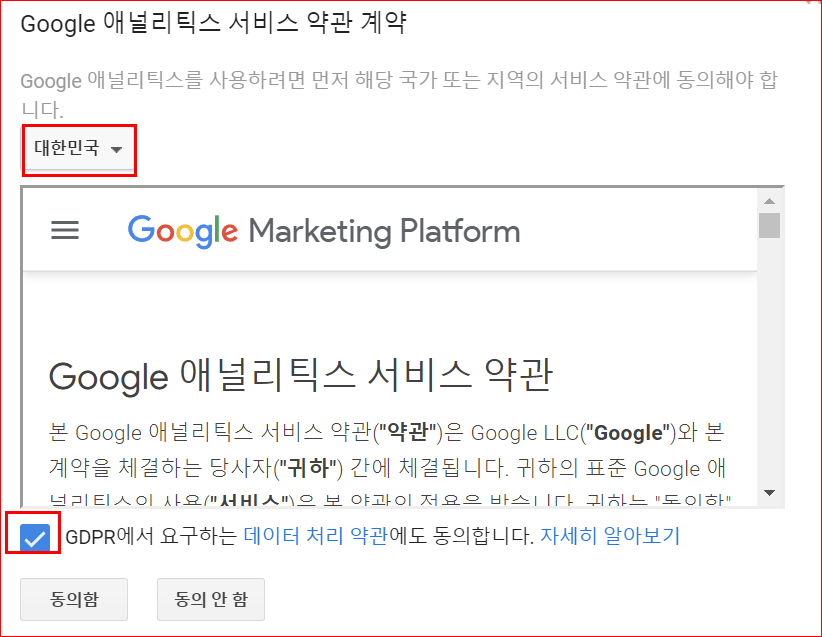Open the hamburger navigation menu

(x=64, y=230)
